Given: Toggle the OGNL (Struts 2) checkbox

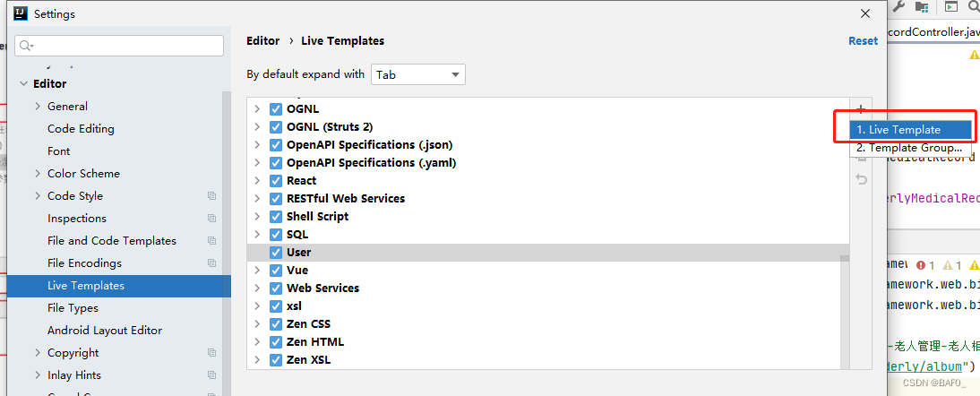Looking at the screenshot, I should (x=276, y=127).
